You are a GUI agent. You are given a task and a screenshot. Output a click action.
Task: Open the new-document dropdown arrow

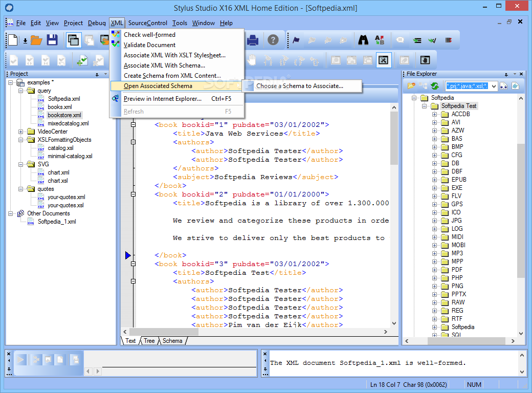[x=25, y=41]
